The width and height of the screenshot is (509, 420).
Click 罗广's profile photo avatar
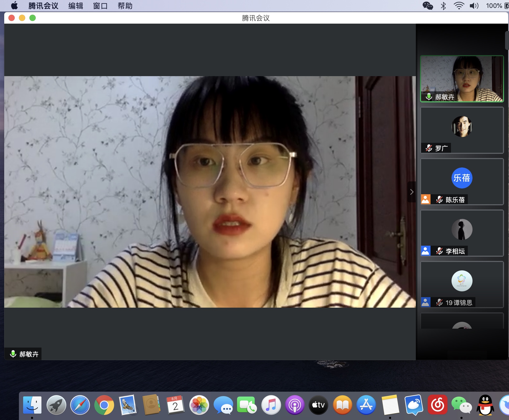click(462, 127)
